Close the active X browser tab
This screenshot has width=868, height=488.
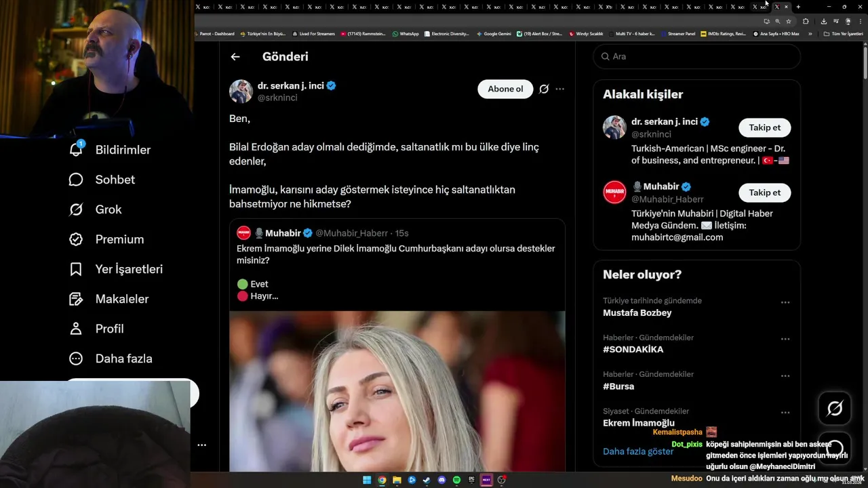tap(786, 7)
